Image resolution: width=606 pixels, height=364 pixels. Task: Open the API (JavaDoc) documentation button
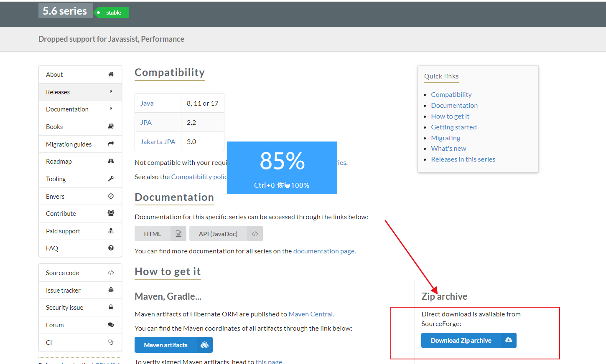tap(226, 234)
